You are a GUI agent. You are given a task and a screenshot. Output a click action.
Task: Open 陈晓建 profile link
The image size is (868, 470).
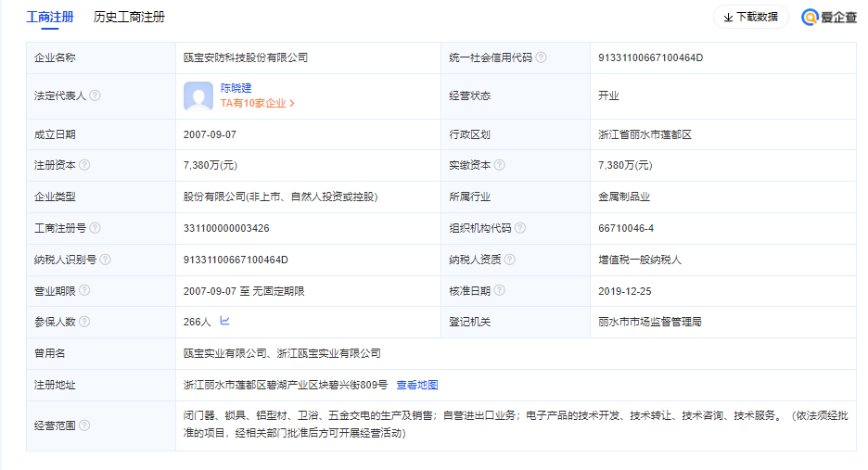[236, 88]
